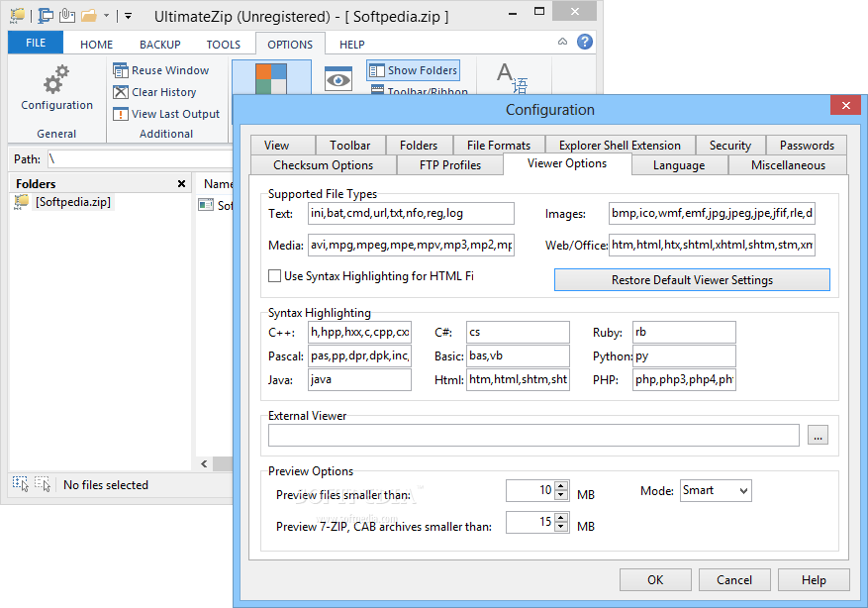This screenshot has width=868, height=608.
Task: Open the File Formats configuration tab
Action: 498,146
